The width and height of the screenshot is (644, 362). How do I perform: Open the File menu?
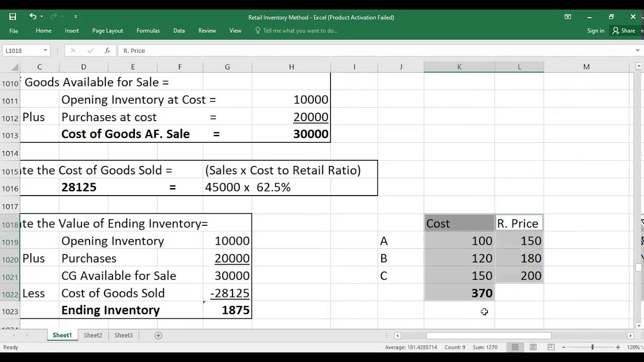[14, 31]
